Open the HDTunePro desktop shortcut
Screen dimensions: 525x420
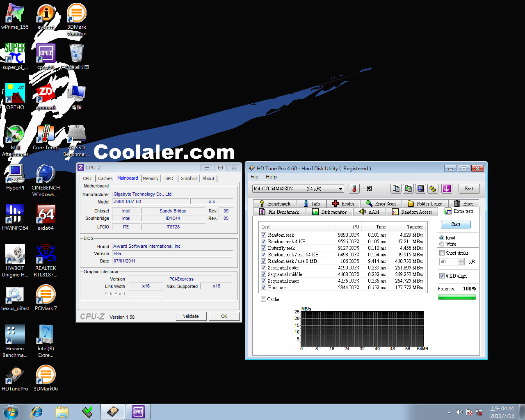[x=15, y=378]
